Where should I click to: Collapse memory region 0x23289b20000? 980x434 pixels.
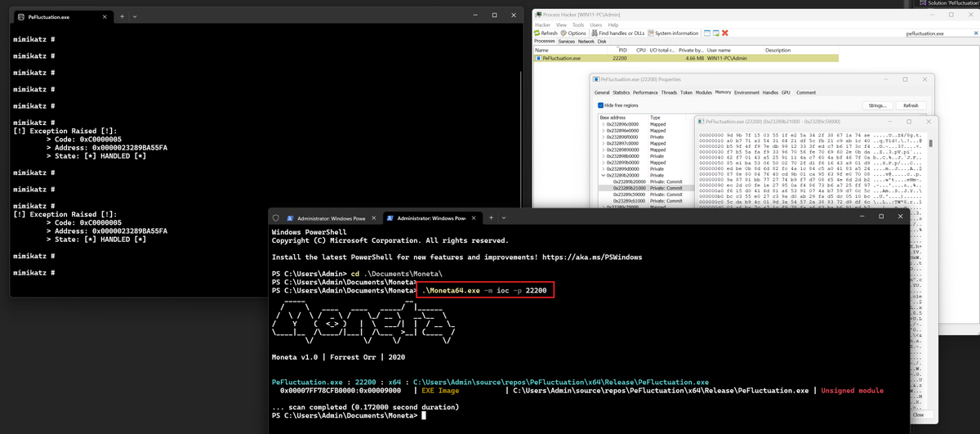(603, 175)
